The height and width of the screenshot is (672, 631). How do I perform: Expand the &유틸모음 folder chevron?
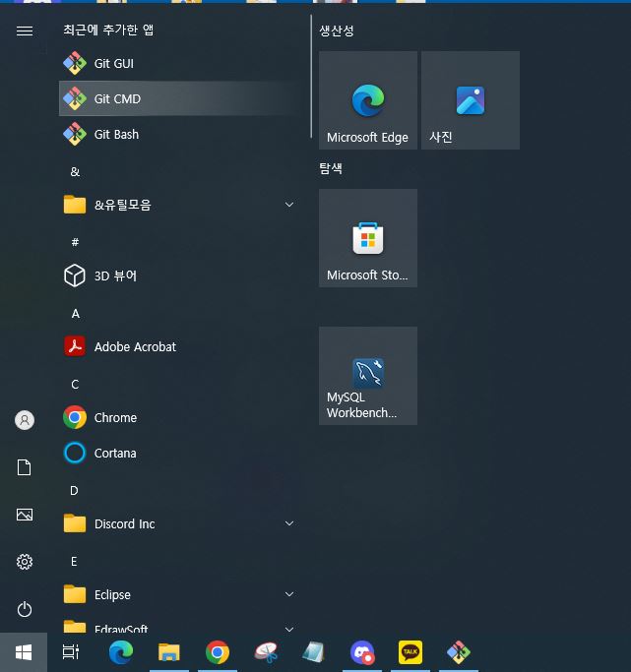(289, 205)
